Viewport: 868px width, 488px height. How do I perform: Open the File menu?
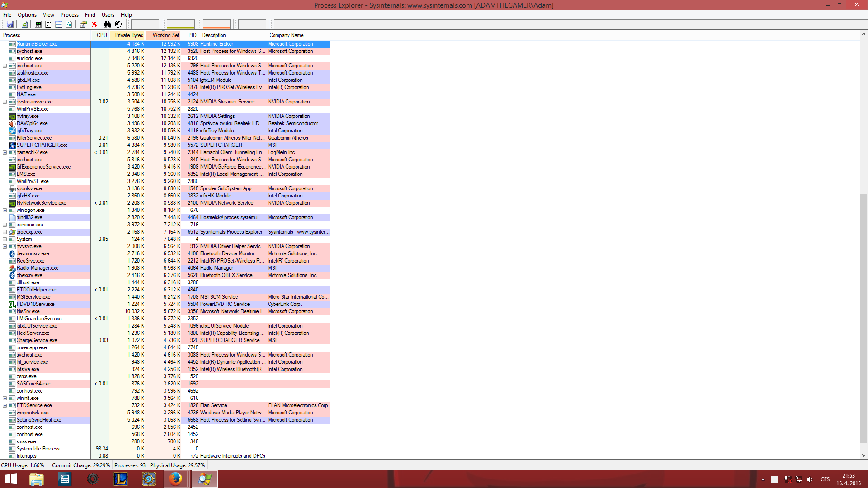tap(7, 15)
